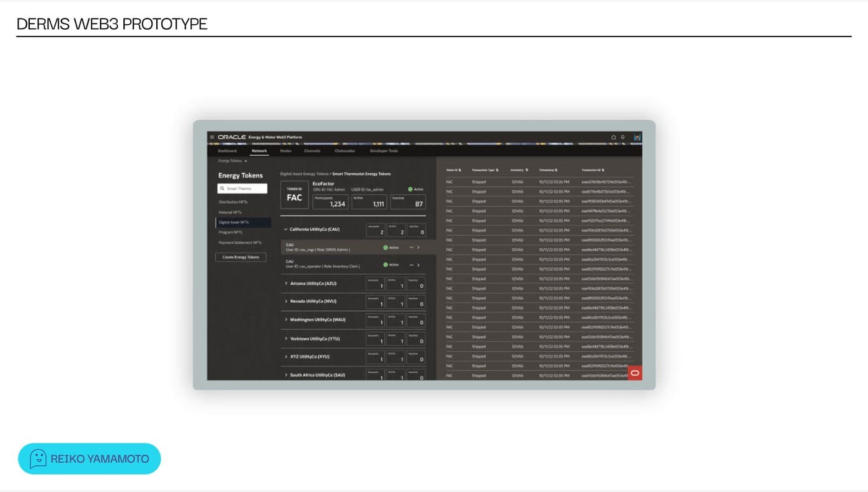Collapse California UtilityCo (CAU) section
Image resolution: width=868 pixels, height=492 pixels.
[285, 230]
